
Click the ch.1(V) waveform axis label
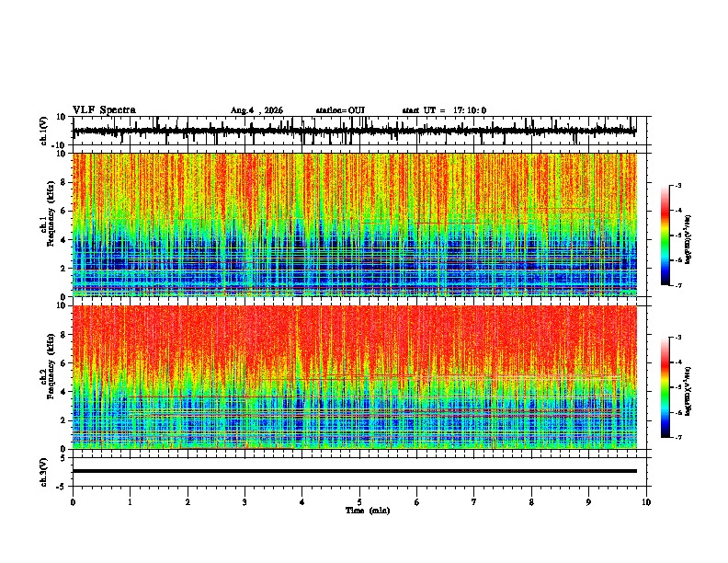[44, 131]
